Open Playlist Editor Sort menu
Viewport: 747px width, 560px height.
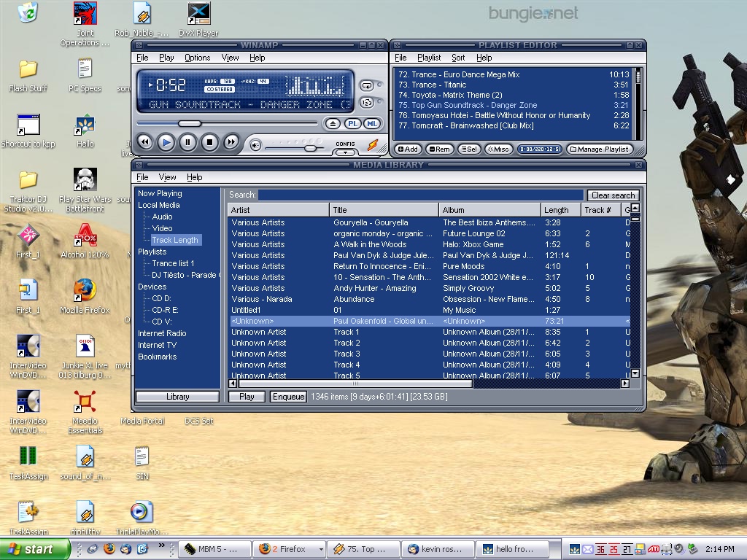click(458, 58)
